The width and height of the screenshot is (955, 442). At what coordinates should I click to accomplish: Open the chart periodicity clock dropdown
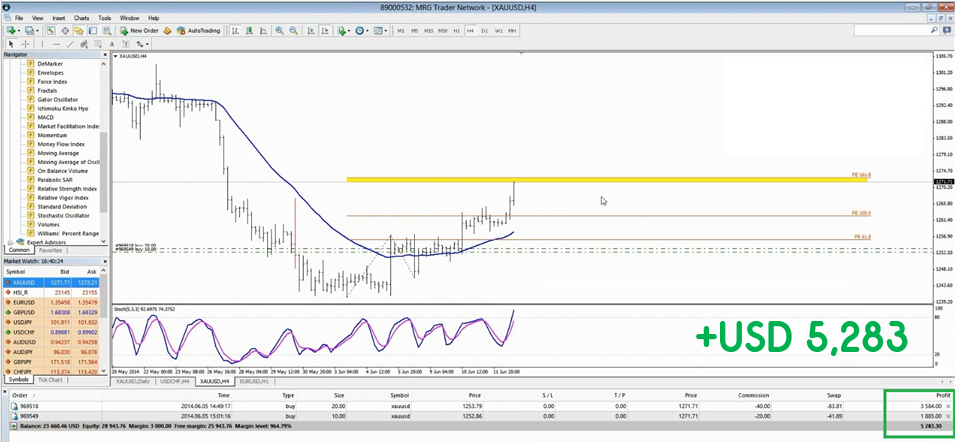pos(363,31)
